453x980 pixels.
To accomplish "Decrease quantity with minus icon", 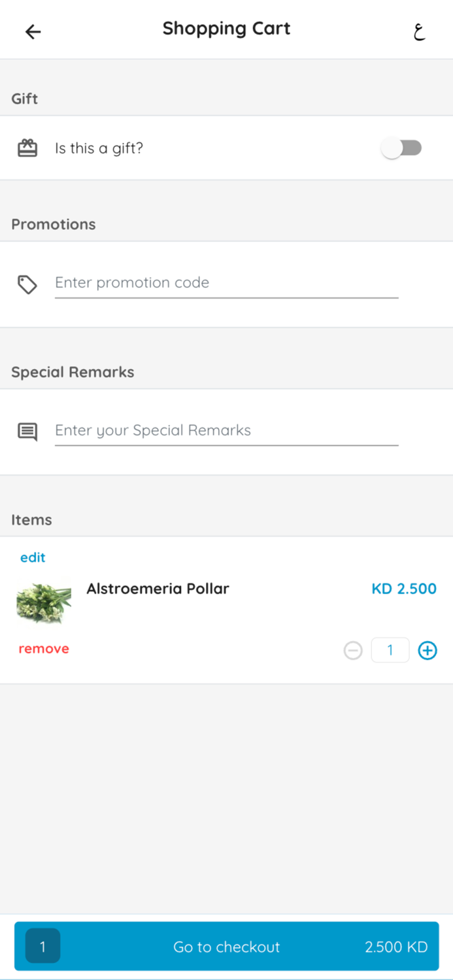I will [x=353, y=651].
